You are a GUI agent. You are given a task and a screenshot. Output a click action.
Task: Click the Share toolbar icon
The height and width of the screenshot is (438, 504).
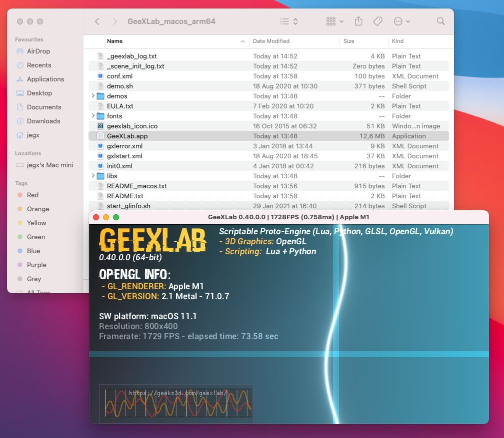[x=358, y=21]
